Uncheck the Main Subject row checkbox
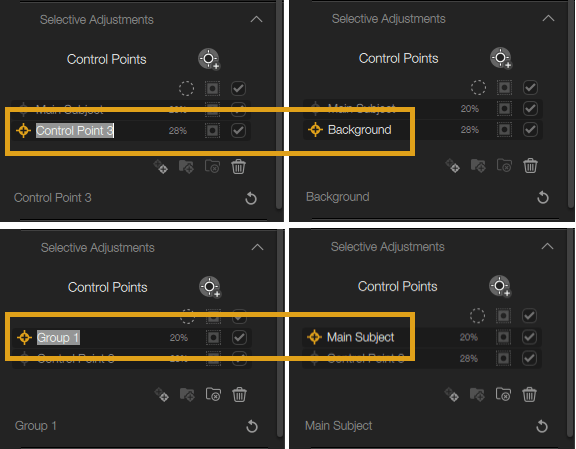This screenshot has height=449, width=576. 529,337
